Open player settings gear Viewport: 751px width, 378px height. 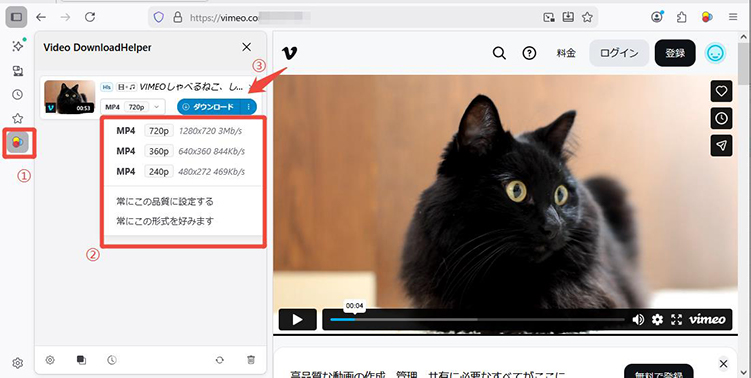(x=657, y=320)
